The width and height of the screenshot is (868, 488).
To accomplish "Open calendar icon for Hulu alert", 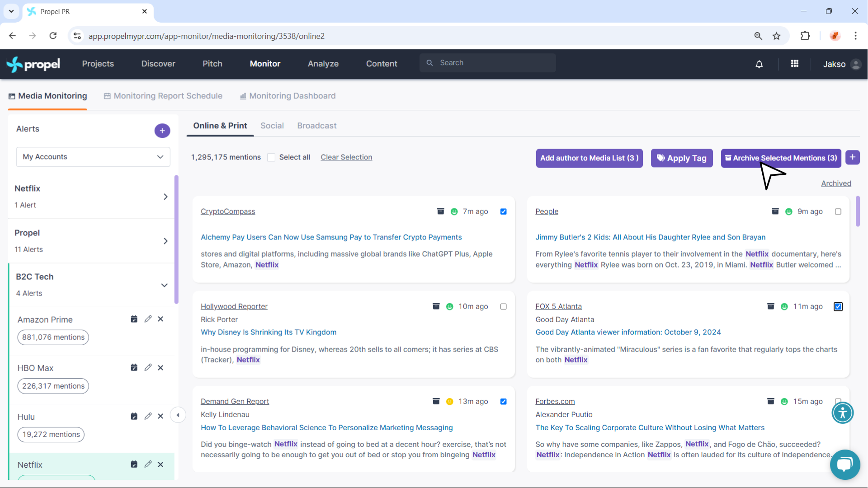I will (134, 416).
